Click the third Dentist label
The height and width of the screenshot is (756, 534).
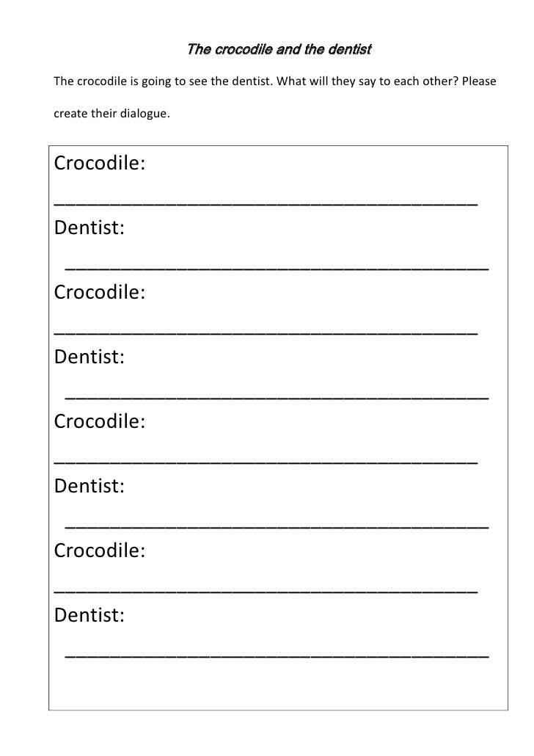click(x=89, y=486)
